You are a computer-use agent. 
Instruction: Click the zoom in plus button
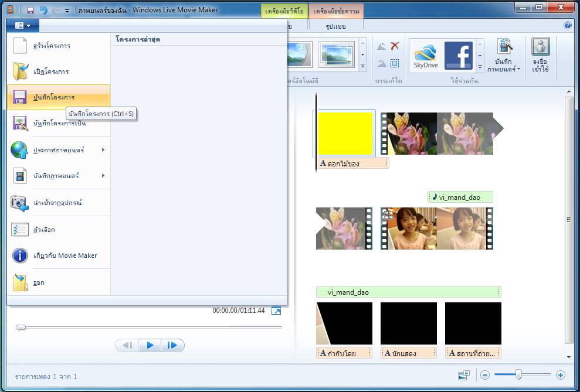[560, 375]
